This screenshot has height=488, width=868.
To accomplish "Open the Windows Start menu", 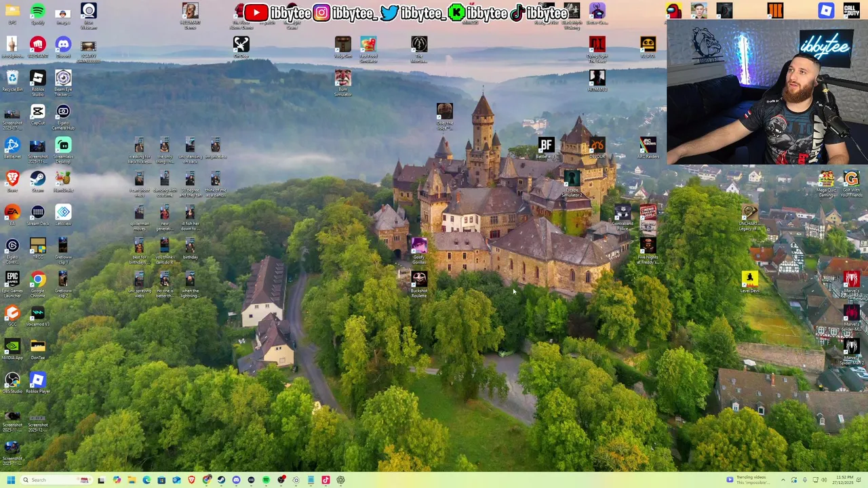I will [10, 480].
